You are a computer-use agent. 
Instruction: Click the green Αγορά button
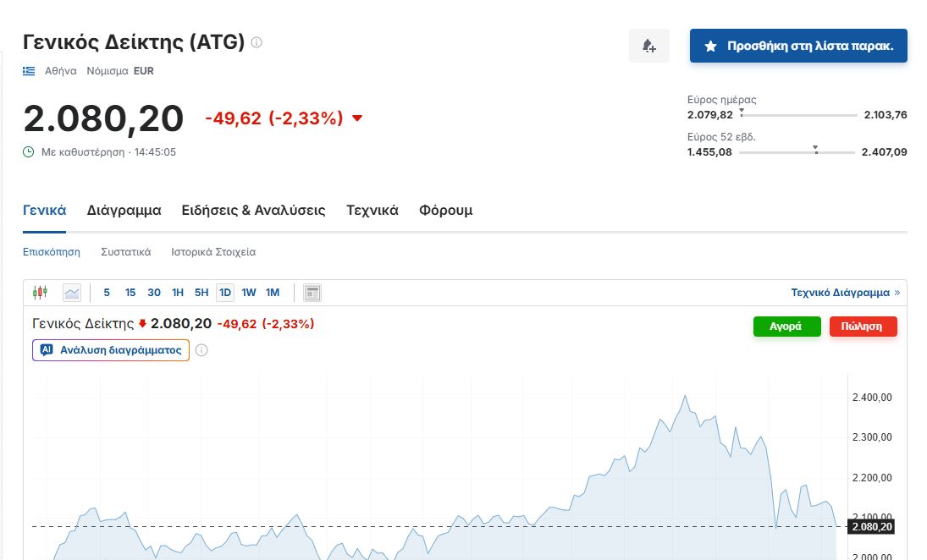(786, 327)
